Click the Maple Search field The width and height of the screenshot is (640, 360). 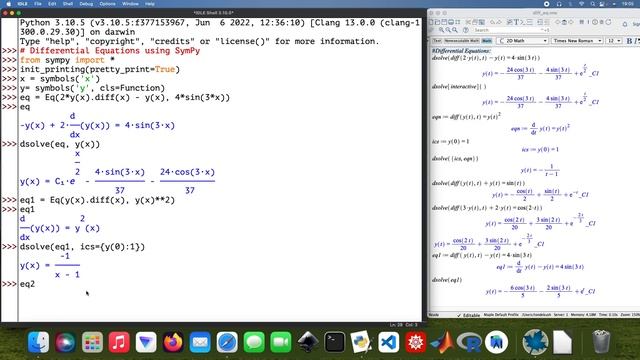tap(512, 30)
